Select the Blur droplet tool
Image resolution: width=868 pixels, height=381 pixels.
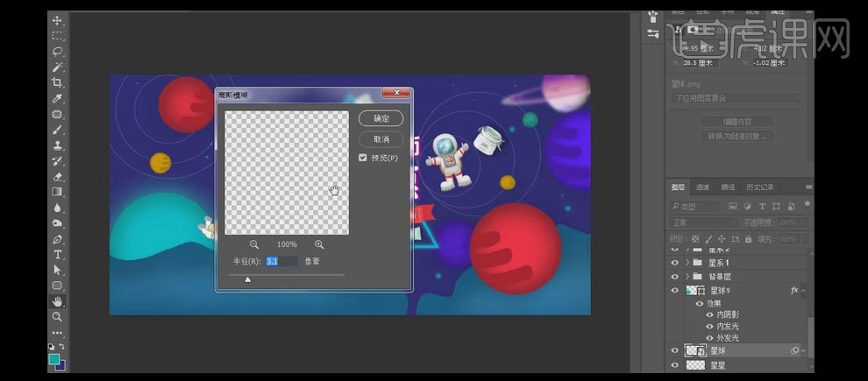click(57, 208)
